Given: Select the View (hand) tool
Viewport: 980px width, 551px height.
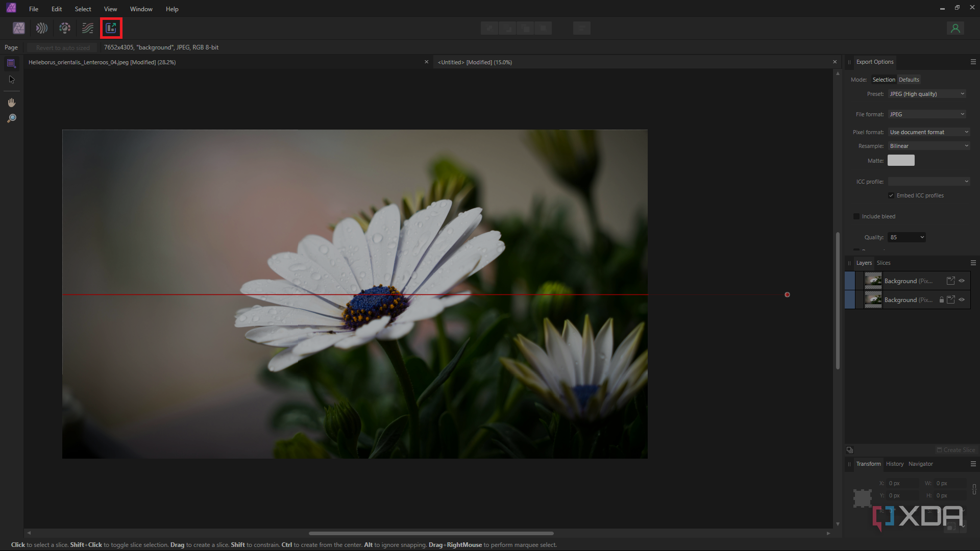Looking at the screenshot, I should [x=12, y=103].
